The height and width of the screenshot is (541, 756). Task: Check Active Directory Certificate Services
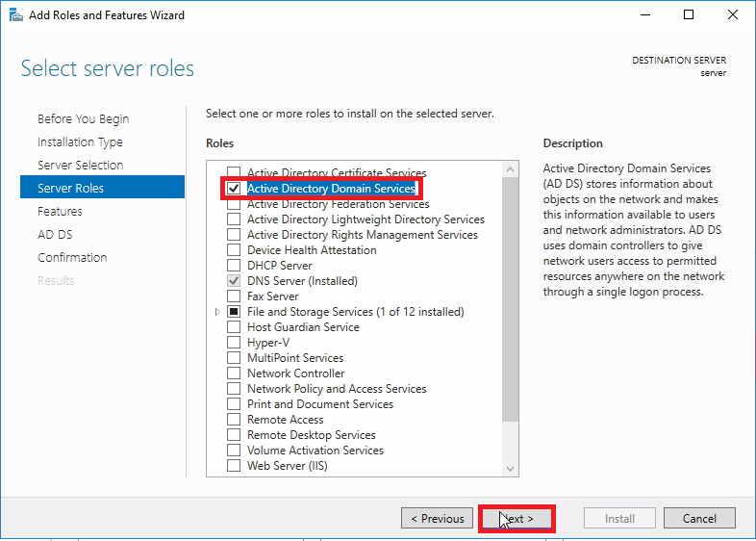click(234, 172)
